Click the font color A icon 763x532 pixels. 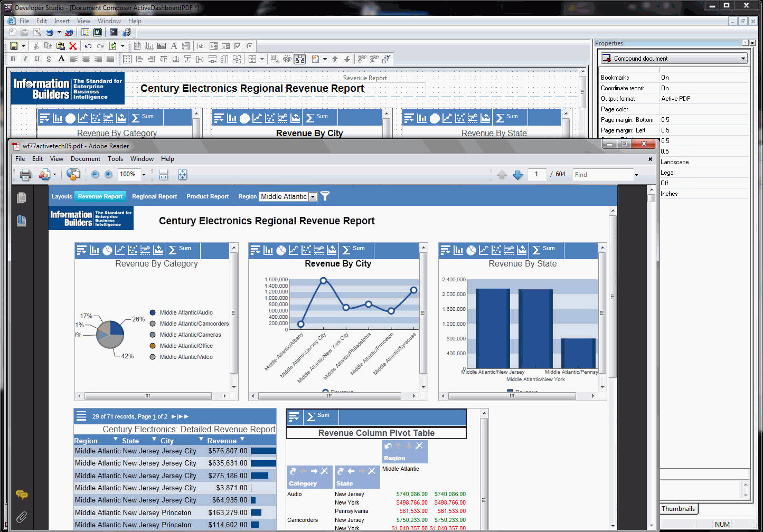(61, 59)
